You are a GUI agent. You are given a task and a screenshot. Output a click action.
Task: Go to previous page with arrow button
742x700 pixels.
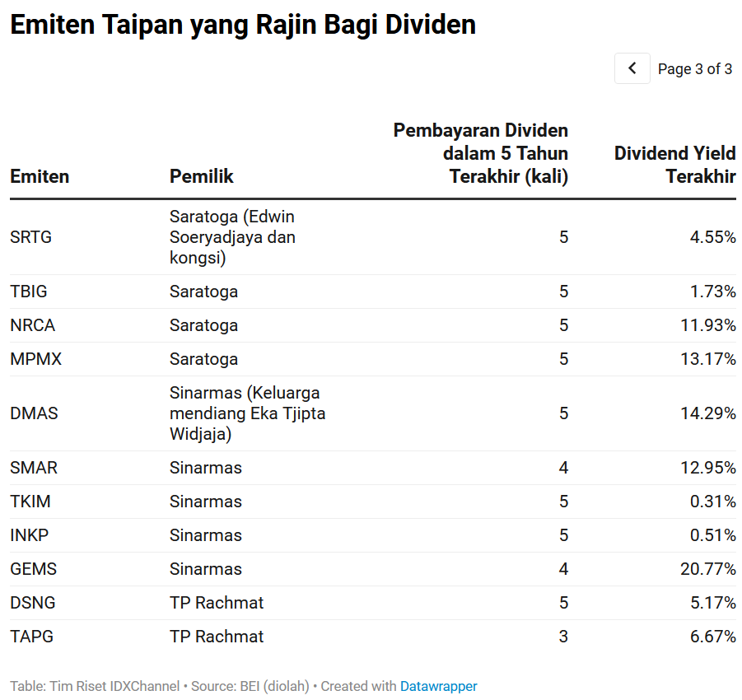[632, 68]
